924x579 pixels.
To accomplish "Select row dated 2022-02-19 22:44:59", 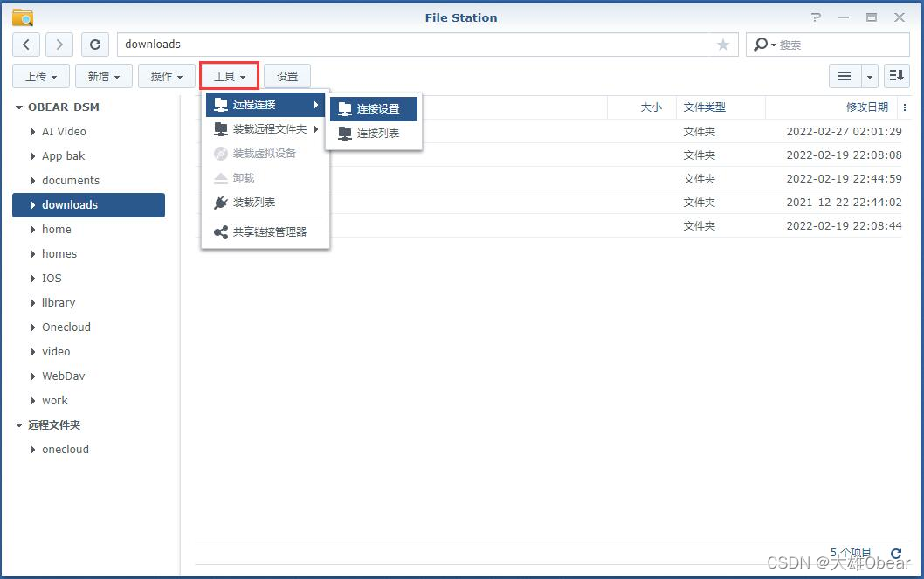I will (548, 178).
